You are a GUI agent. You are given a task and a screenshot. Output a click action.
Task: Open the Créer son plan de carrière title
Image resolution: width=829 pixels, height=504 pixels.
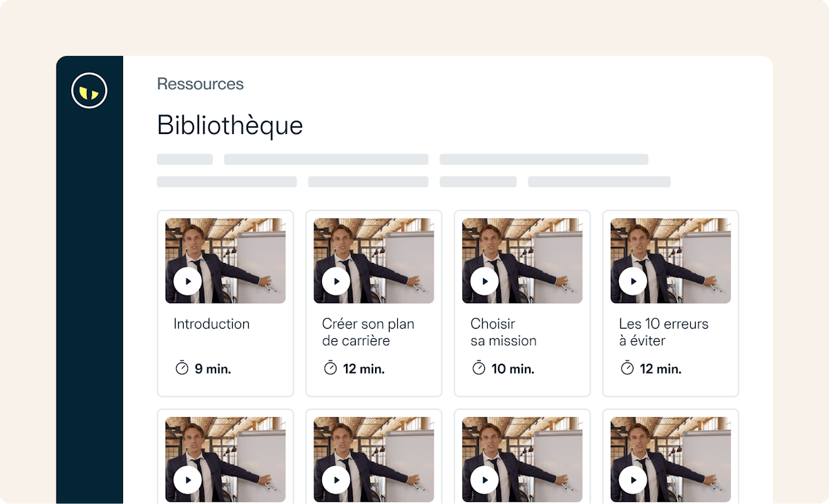[x=368, y=332]
